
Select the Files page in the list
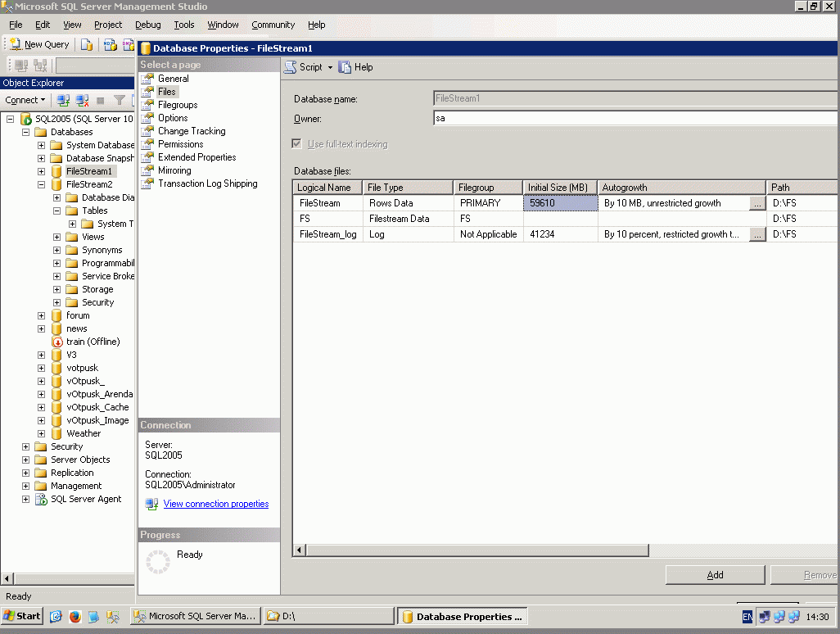(166, 92)
